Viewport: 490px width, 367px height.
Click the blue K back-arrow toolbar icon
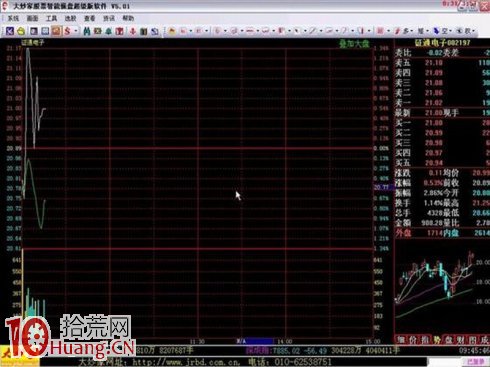click(10, 31)
